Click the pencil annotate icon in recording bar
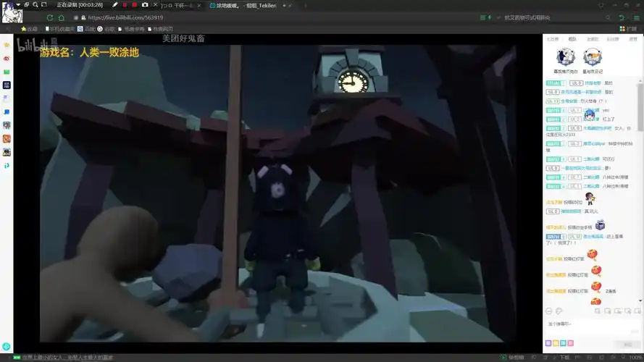The image size is (644, 362). click(114, 5)
